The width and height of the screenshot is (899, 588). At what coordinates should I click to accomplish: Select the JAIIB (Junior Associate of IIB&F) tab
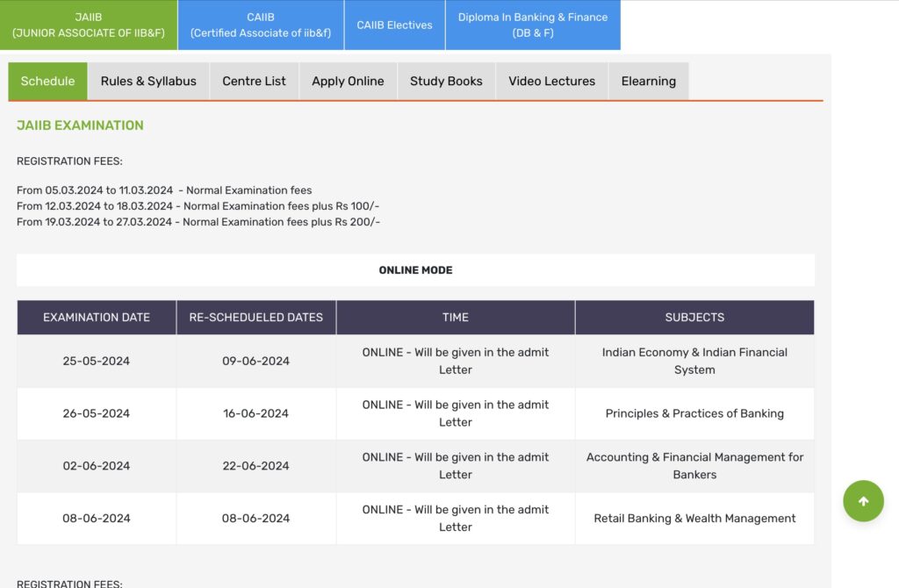click(x=89, y=25)
